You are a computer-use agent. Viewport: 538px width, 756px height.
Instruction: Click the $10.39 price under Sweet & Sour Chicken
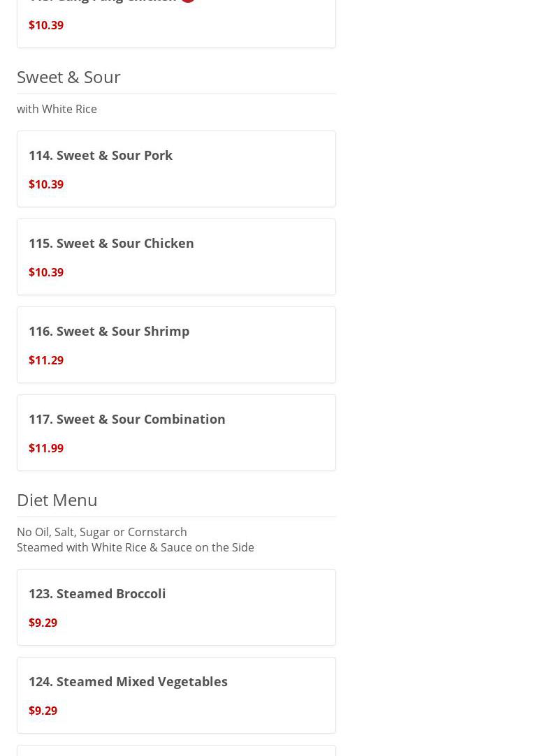point(46,272)
